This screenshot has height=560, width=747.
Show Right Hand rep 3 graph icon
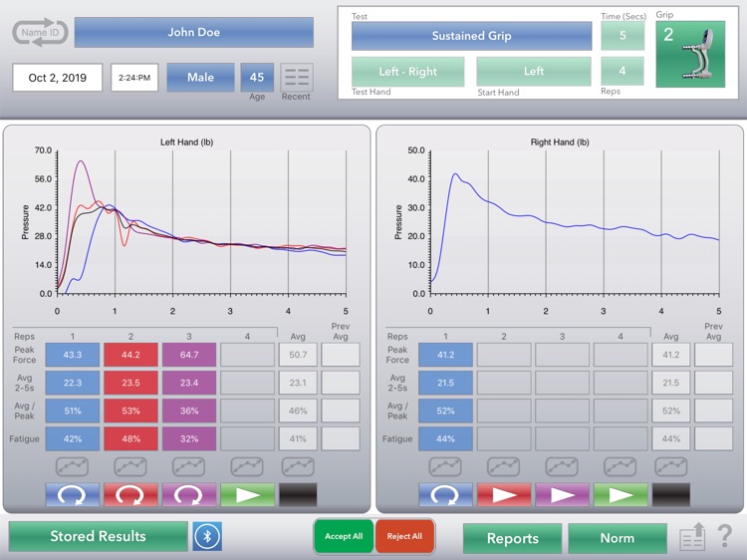(x=562, y=466)
